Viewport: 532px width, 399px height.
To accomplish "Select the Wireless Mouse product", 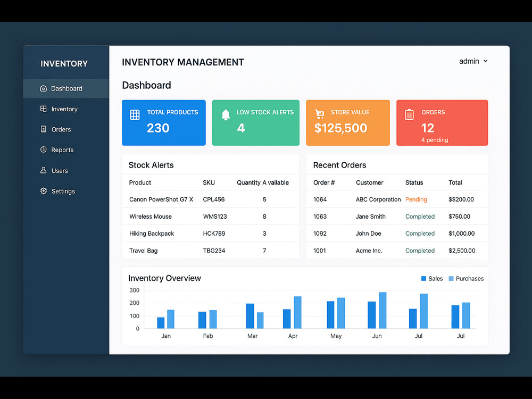I will point(151,217).
